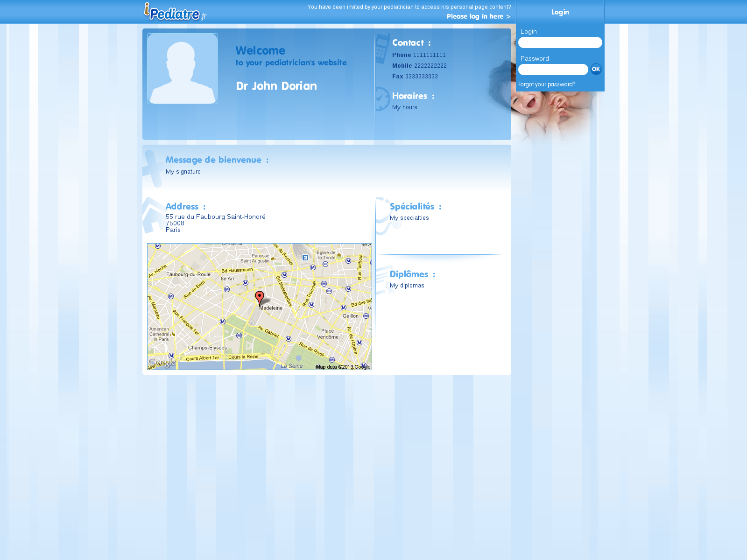This screenshot has width=747, height=560.
Task: Click the house icon beside Address
Action: [153, 215]
